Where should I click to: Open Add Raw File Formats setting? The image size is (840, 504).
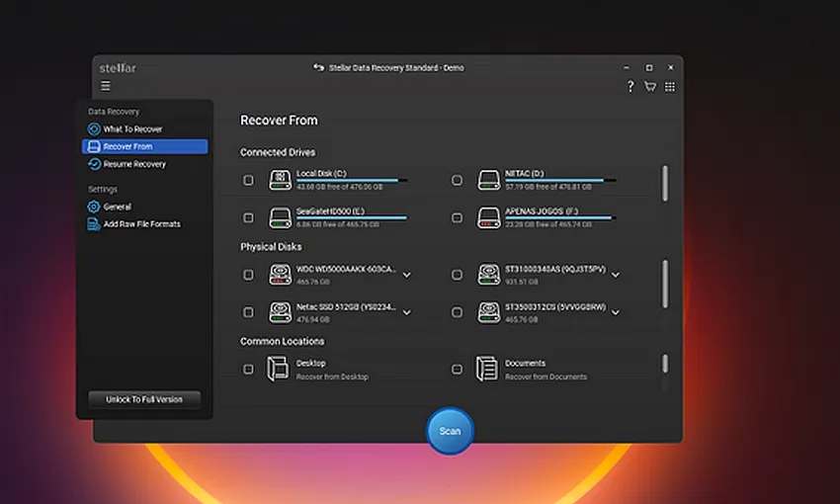click(141, 224)
